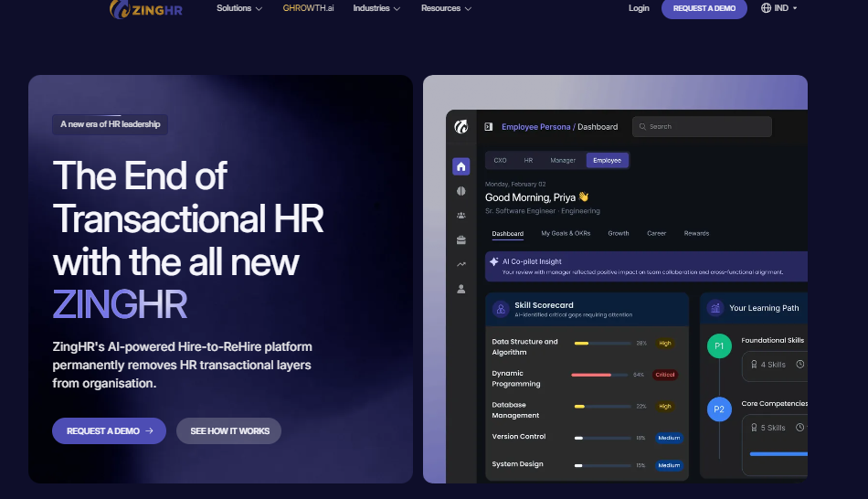
Task: Click the AI Co-pilot Insight sparkle icon
Action: 494,261
